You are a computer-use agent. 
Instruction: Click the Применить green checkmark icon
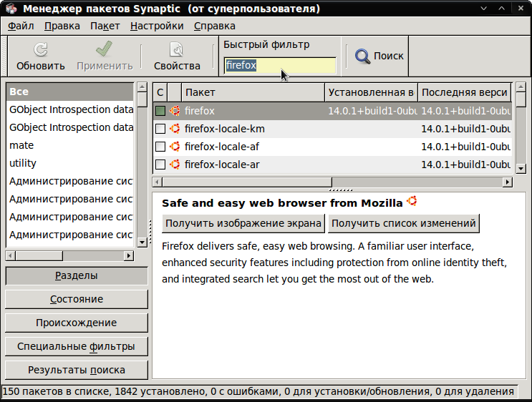point(104,49)
